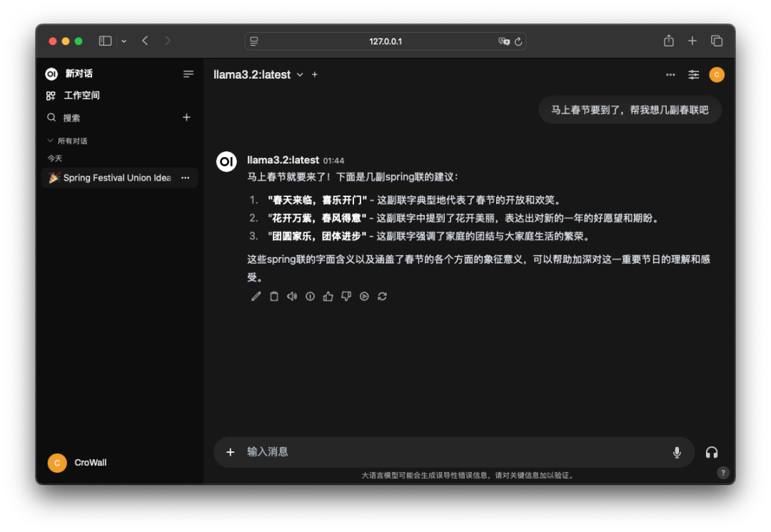Open the chat controls sliders icon
Screen dimensions: 771x532
[693, 75]
